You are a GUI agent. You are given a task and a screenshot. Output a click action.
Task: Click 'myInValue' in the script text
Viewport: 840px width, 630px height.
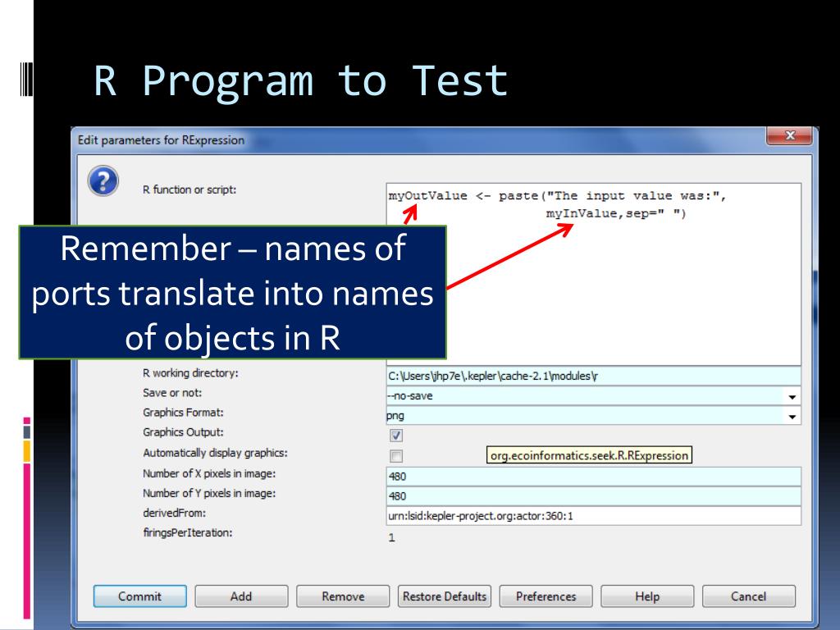point(582,213)
